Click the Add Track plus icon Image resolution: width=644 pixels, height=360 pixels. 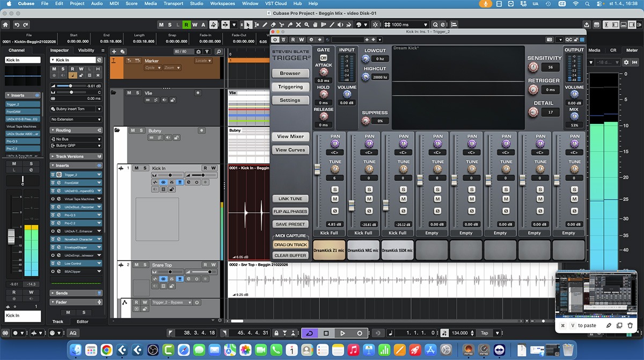[x=114, y=51]
